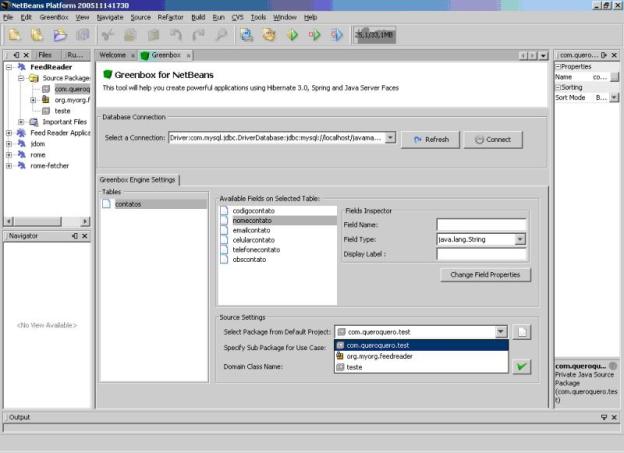
Task: Click the Debug Main Project toolbar icon
Action: click(316, 35)
